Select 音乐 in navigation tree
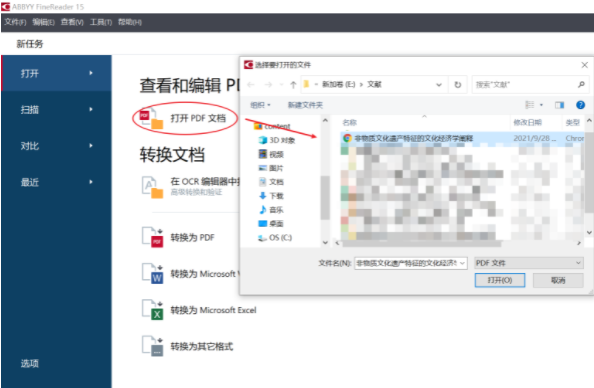This screenshot has width=594, height=388. pos(271,210)
